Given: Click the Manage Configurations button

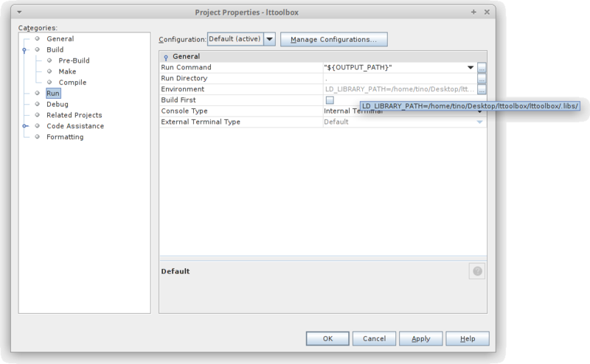Looking at the screenshot, I should click(x=333, y=38).
